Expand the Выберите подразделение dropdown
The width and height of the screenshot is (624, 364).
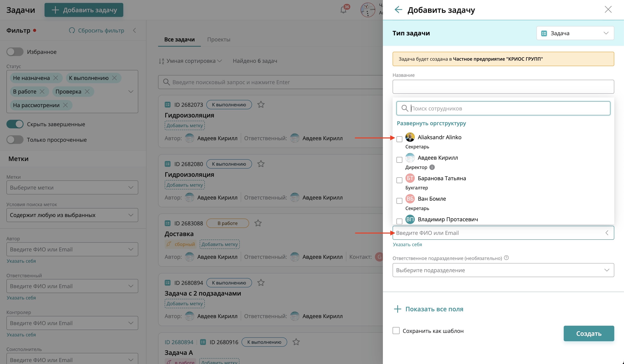point(503,270)
